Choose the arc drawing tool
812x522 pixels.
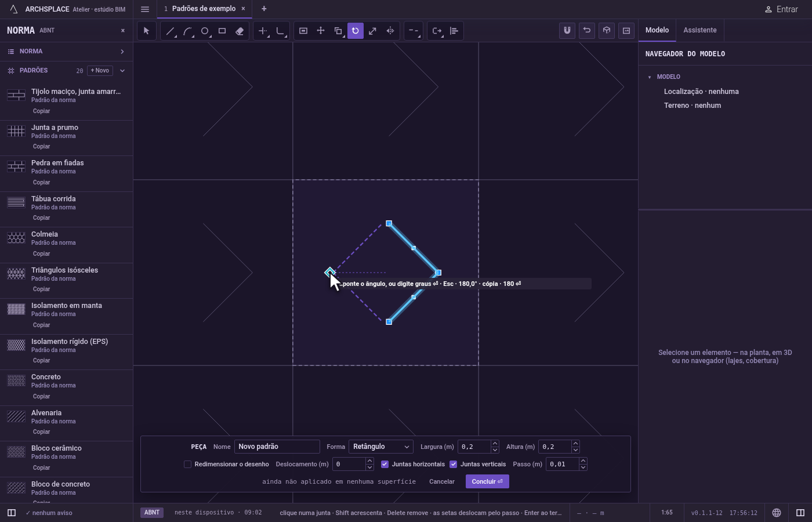tap(187, 31)
